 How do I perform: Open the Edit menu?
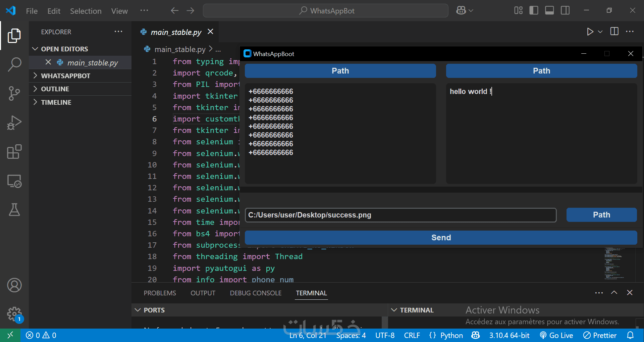coord(54,11)
